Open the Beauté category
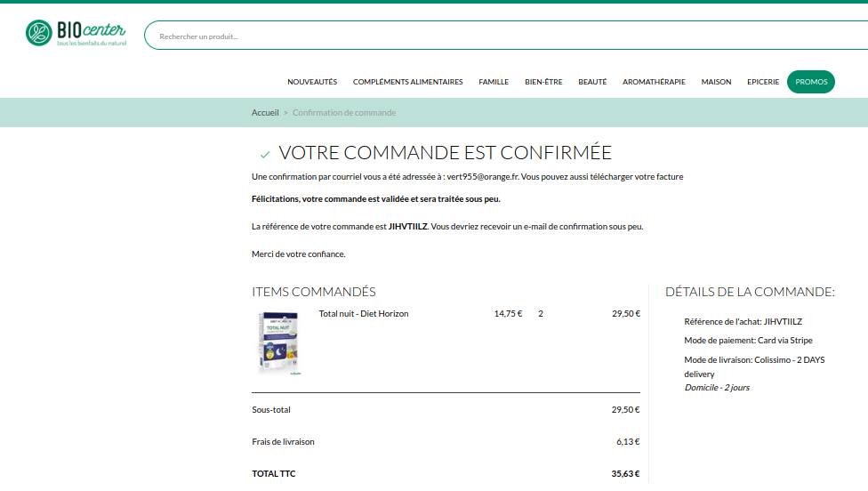This screenshot has width=868, height=491. point(592,82)
